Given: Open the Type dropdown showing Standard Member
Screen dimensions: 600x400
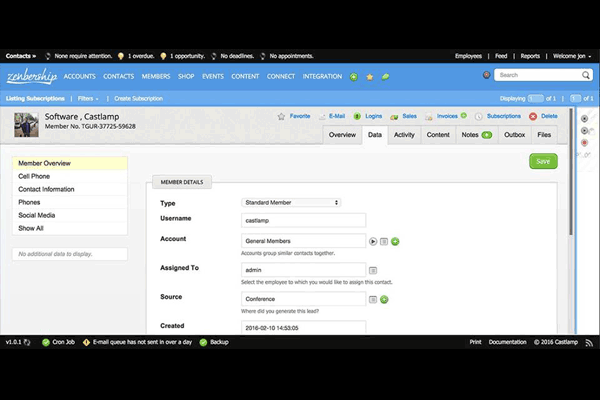Looking at the screenshot, I should coord(291,202).
